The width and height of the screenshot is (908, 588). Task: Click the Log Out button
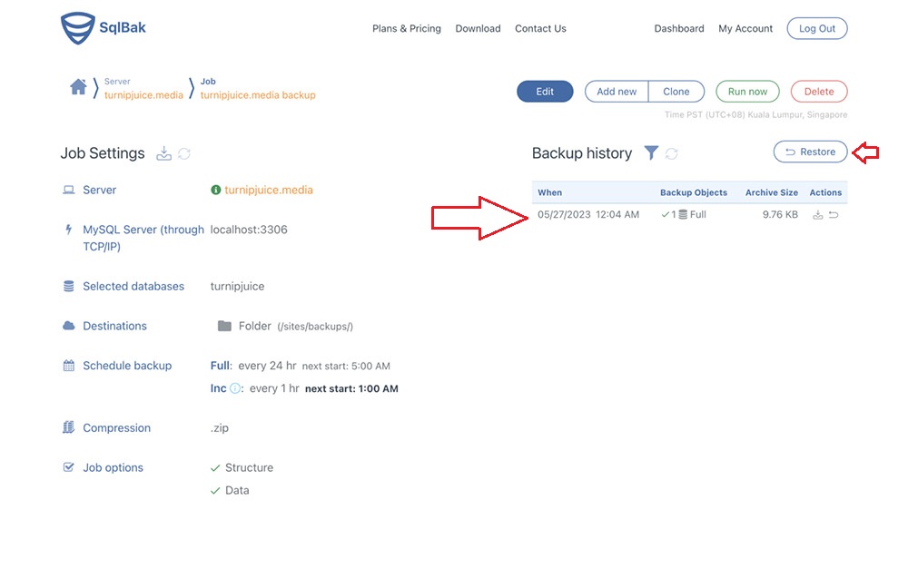[x=817, y=28]
